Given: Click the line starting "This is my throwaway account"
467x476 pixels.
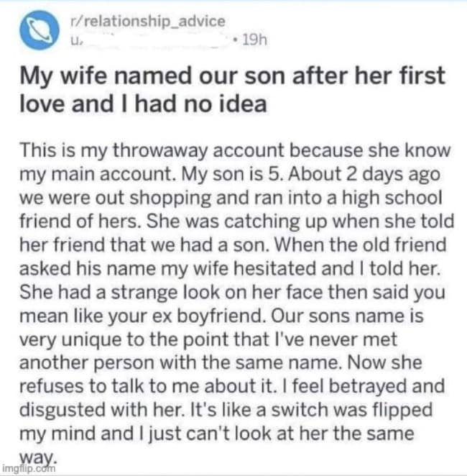Looking at the screenshot, I should click(235, 152).
